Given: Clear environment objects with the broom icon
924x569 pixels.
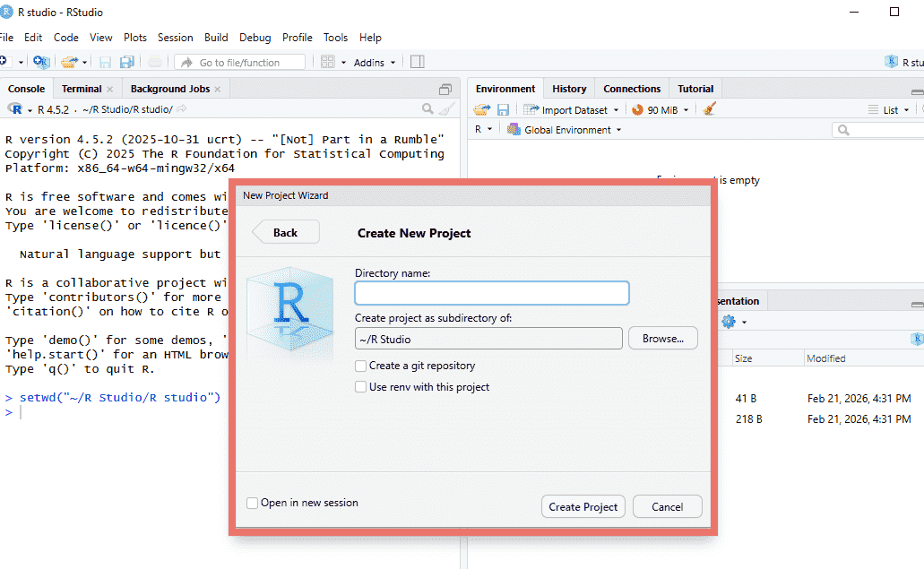Looking at the screenshot, I should coord(710,109).
